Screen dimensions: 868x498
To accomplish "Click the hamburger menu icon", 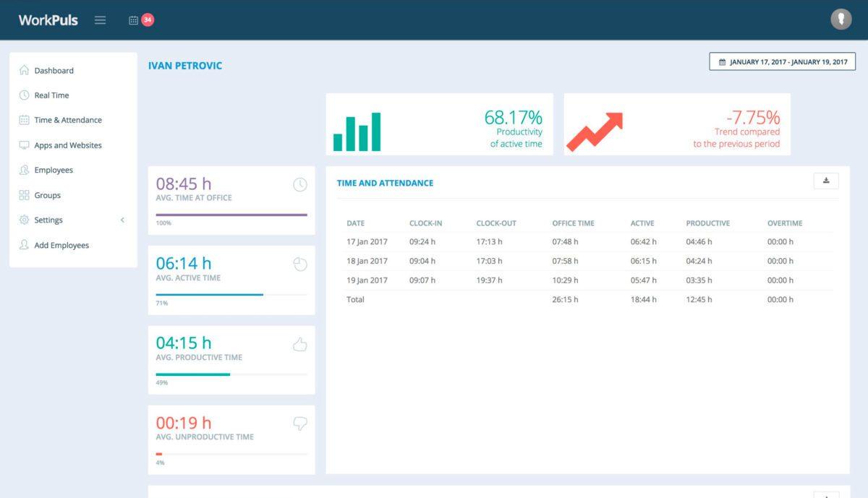I will click(x=101, y=20).
